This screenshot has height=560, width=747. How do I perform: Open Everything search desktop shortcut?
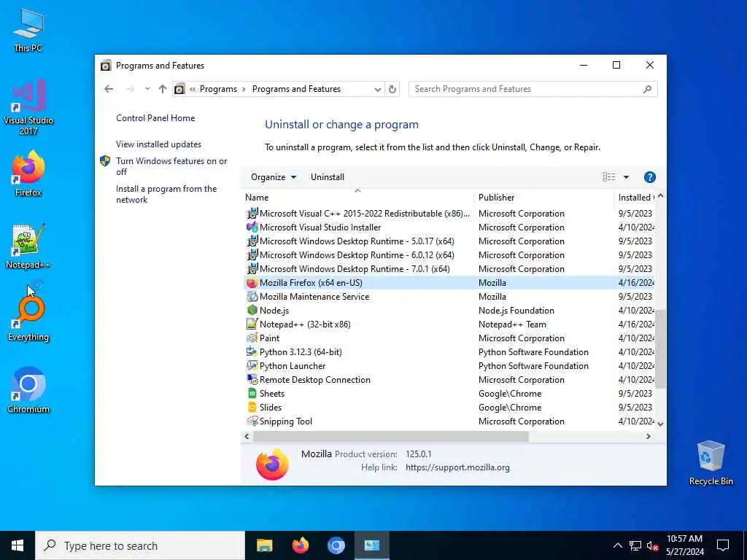pyautogui.click(x=28, y=318)
